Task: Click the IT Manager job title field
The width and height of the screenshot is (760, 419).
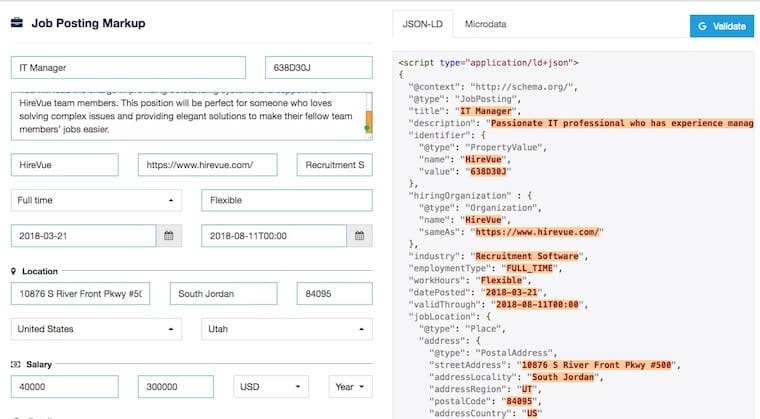Action: coord(128,67)
